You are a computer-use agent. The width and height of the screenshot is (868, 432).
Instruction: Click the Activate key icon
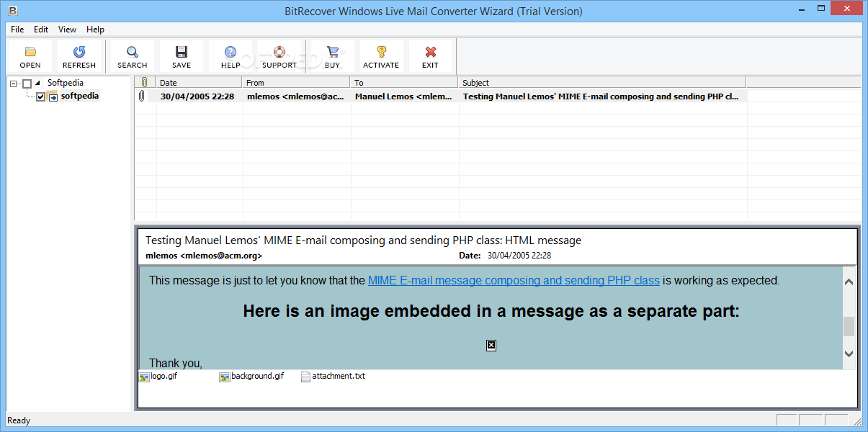pyautogui.click(x=381, y=52)
